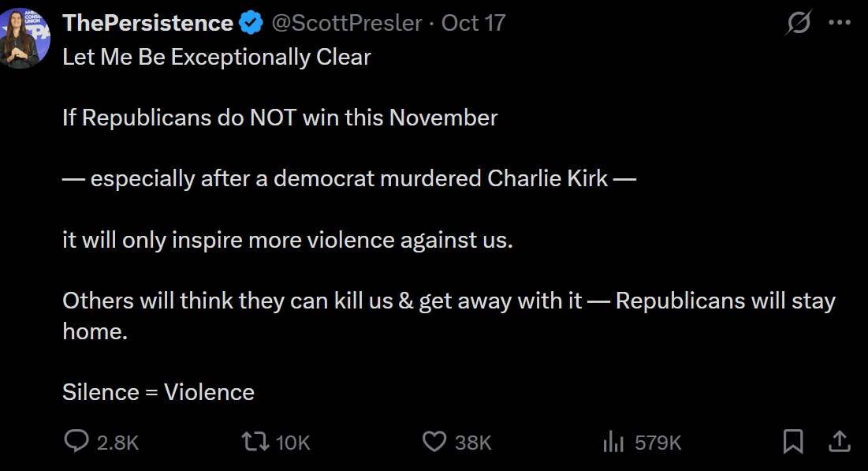Open the @ScottPresler handle link
Image resolution: width=868 pixels, height=471 pixels.
pyautogui.click(x=347, y=23)
